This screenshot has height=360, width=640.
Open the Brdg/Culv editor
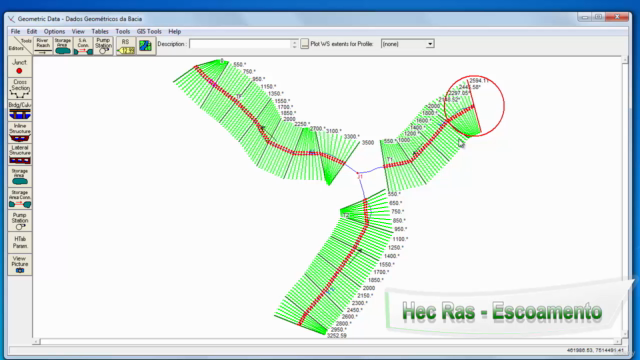click(20, 111)
